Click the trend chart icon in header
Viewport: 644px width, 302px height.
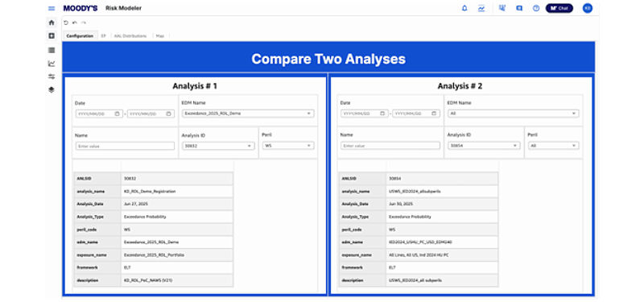tap(481, 8)
